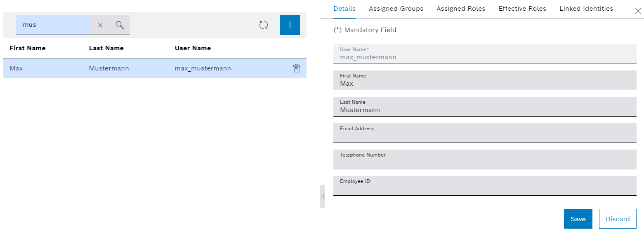
Task: Close the details panel
Action: pos(638,11)
